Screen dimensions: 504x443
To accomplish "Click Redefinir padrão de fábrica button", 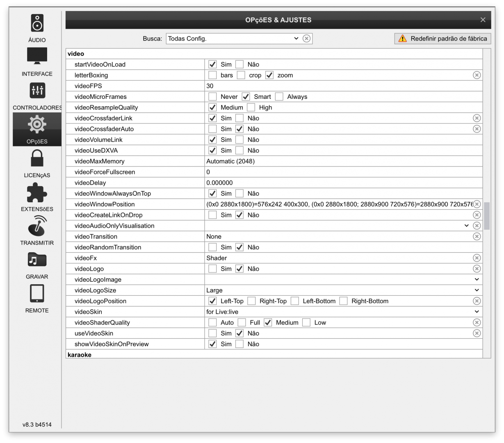I will (442, 39).
